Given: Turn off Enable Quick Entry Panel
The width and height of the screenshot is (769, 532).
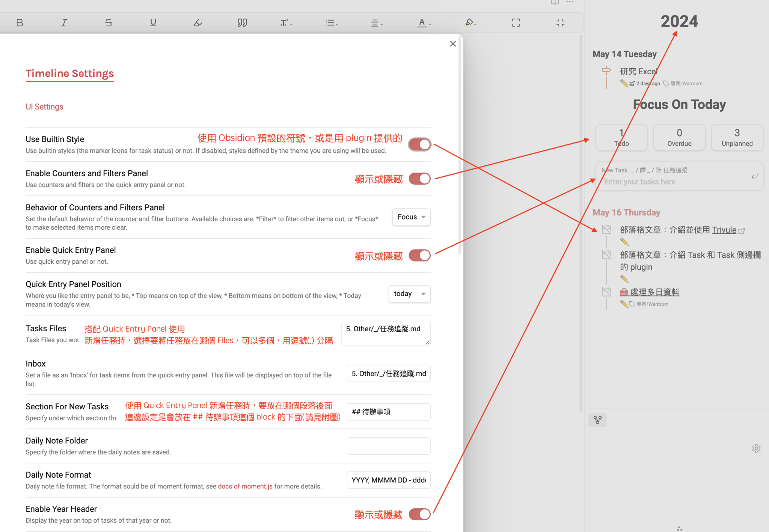Looking at the screenshot, I should pos(419,255).
